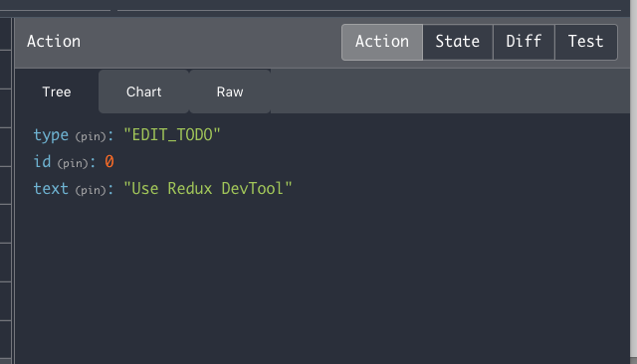Viewport: 637px width, 364px height.
Task: Pin the type property
Action: (91, 136)
